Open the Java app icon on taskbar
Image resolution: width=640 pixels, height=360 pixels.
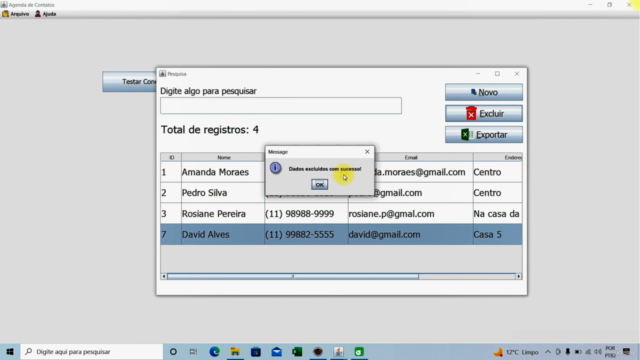338,351
